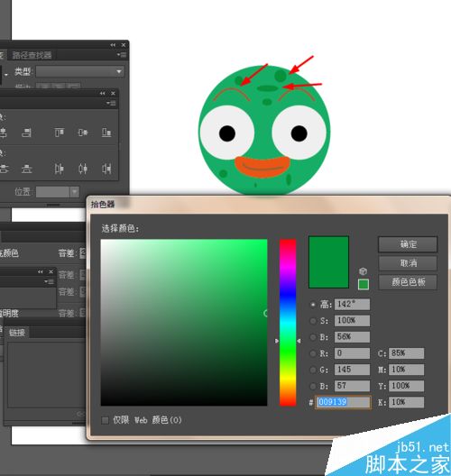Click vertical align center icon
The width and height of the screenshot is (451, 476).
click(x=83, y=133)
